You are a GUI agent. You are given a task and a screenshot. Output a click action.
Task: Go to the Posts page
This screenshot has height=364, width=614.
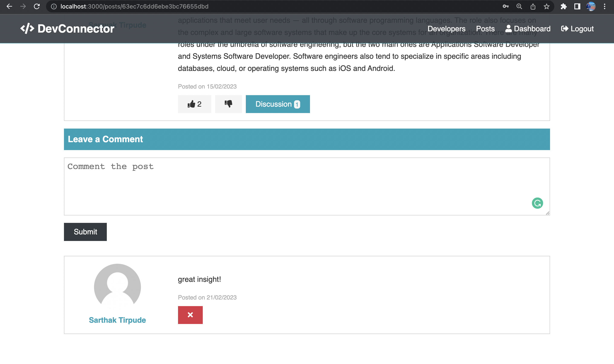coord(485,29)
